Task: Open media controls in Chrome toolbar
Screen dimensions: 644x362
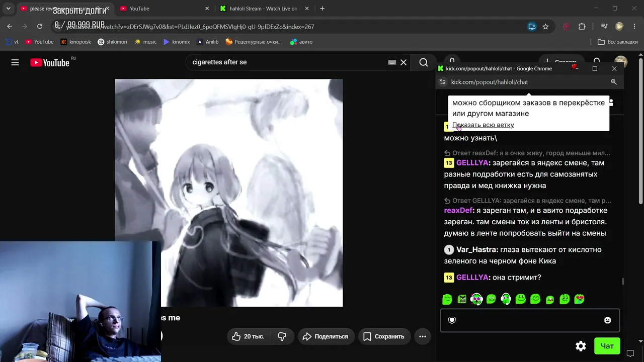Action: tap(604, 27)
